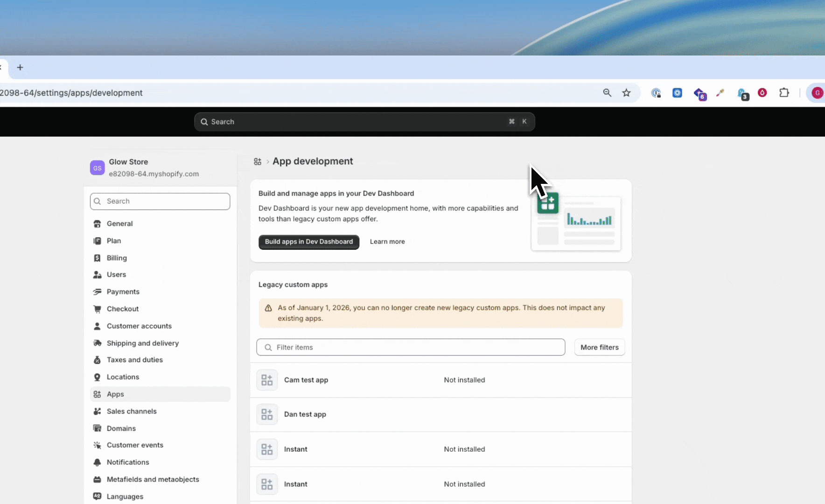This screenshot has width=825, height=504.
Task: Select Apps in settings sidebar
Action: [160, 394]
